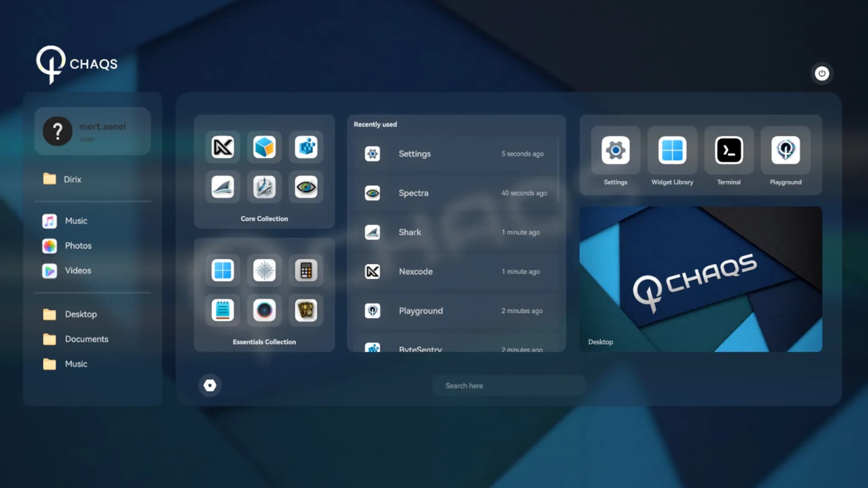This screenshot has height=488, width=868.
Task: Click the Search here input field
Action: tap(509, 386)
